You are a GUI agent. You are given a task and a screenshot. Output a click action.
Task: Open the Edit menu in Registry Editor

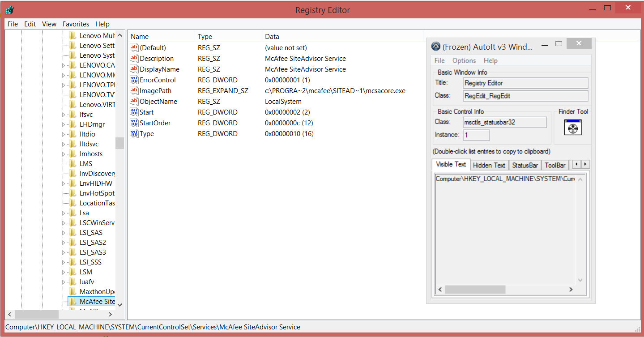click(x=30, y=24)
